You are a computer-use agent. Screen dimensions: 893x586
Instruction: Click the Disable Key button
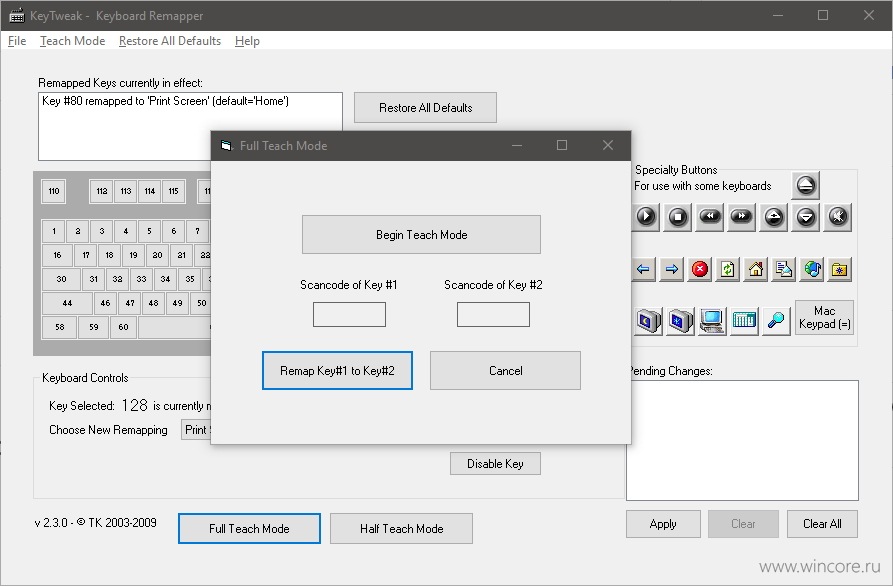coord(495,464)
